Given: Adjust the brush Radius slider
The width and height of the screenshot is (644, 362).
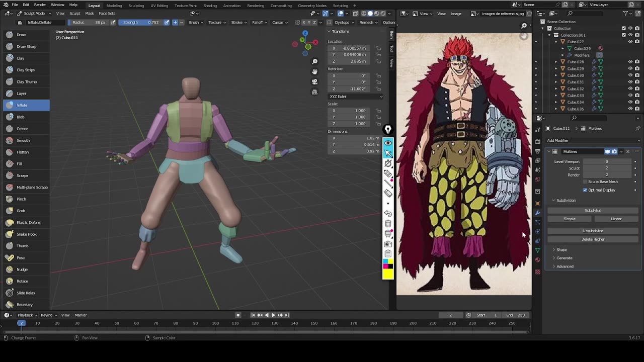Looking at the screenshot, I should click(88, 22).
